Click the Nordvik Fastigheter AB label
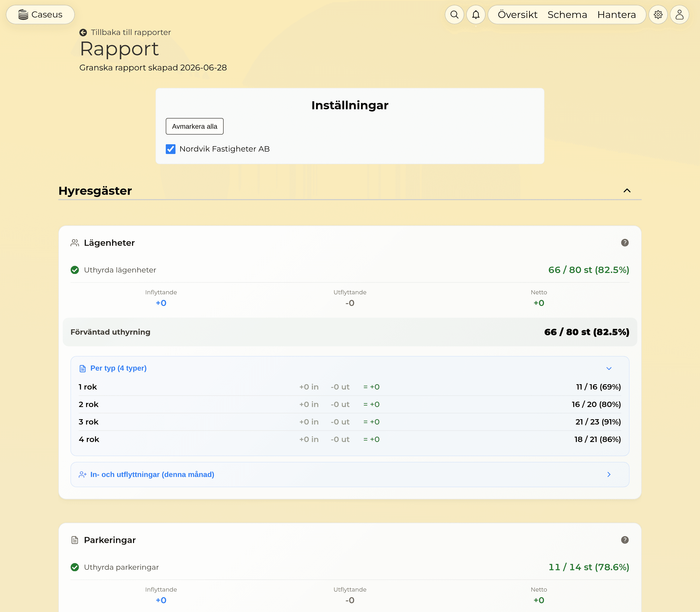Screen dimensions: 700x612 [x=225, y=149]
